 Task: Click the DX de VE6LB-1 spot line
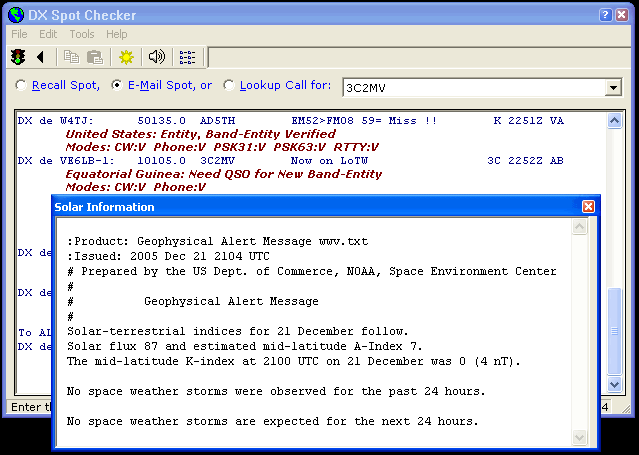291,161
